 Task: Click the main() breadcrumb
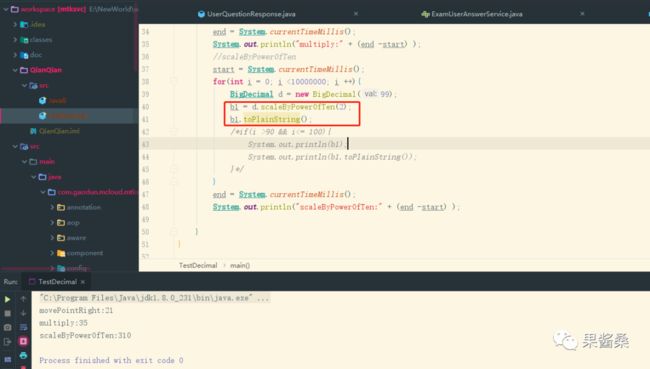pos(240,265)
